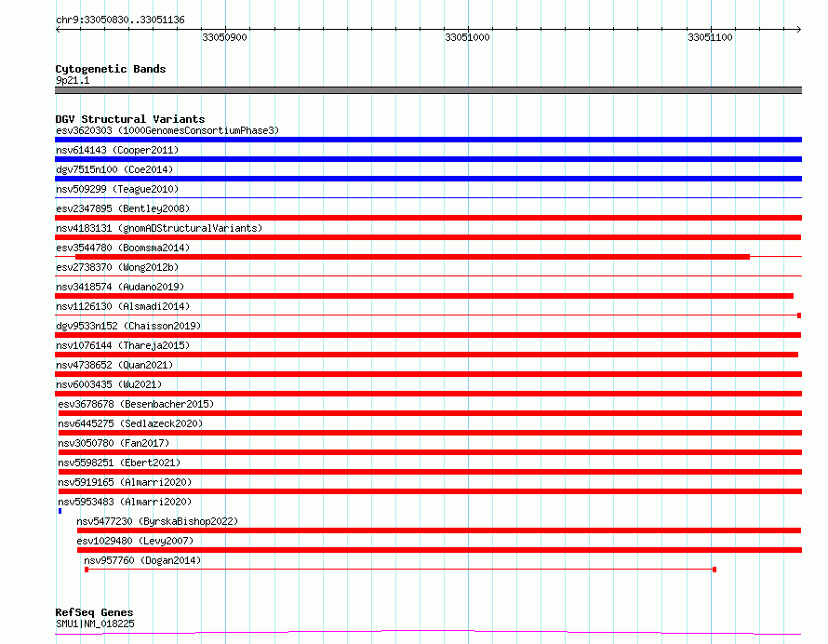Image resolution: width=828 pixels, height=644 pixels.
Task: Click the thin red nsv957760 variant line
Action: pos(400,570)
